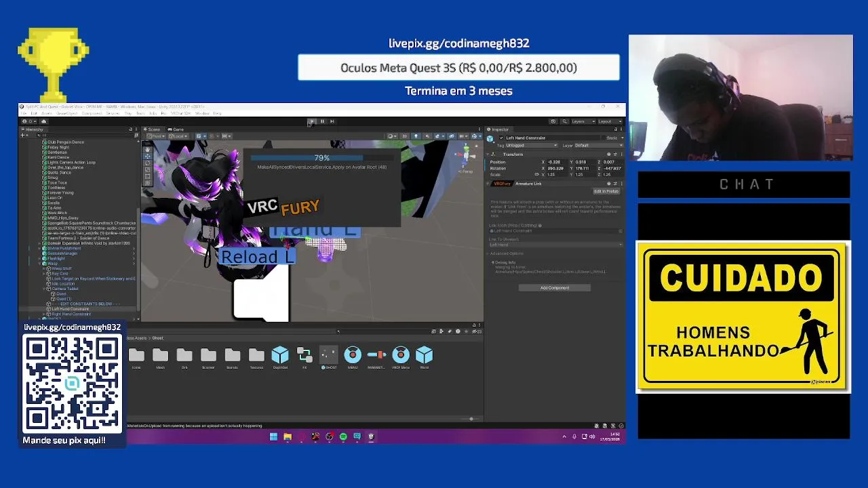Open File Explorer from the taskbar
The image size is (868, 488).
pyautogui.click(x=288, y=436)
